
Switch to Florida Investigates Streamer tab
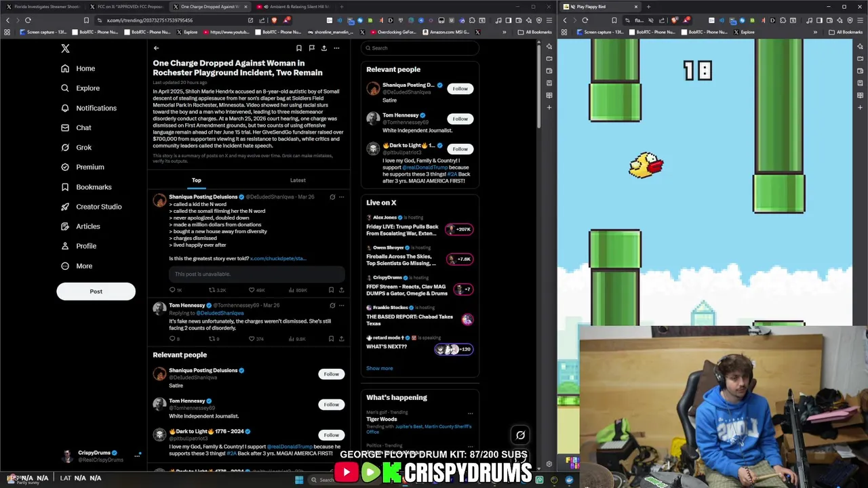pyautogui.click(x=43, y=7)
